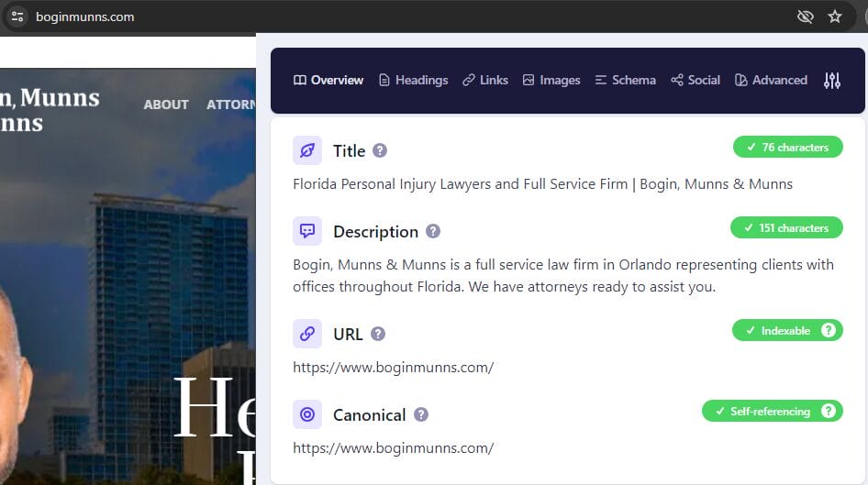
Task: Click the URL value https://www.boginmunns.com/
Action: click(393, 368)
